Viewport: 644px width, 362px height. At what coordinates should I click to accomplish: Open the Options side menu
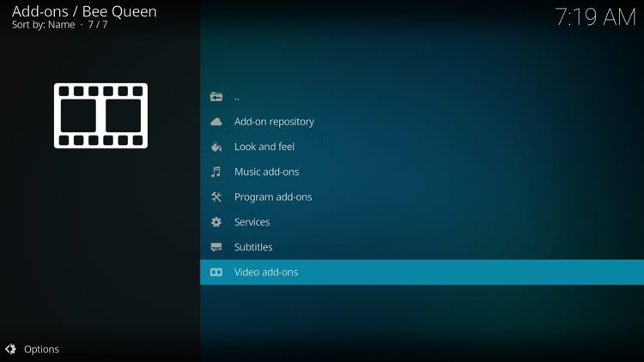click(x=32, y=349)
